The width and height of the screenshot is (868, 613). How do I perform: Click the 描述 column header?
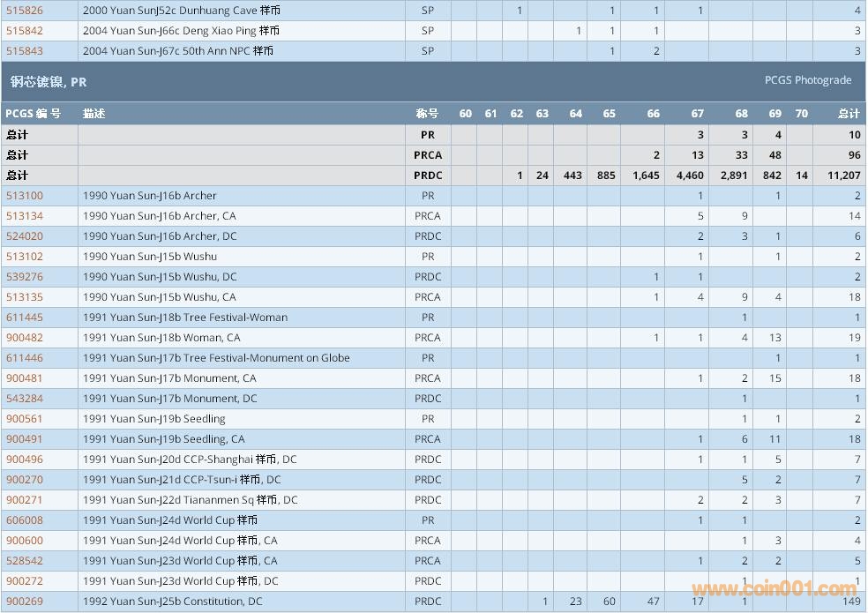[94, 114]
